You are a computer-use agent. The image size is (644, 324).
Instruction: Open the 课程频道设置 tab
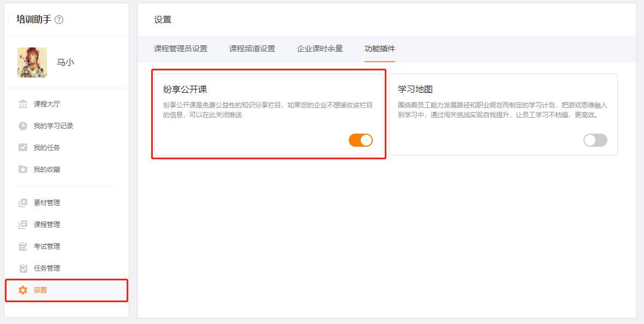tap(252, 49)
